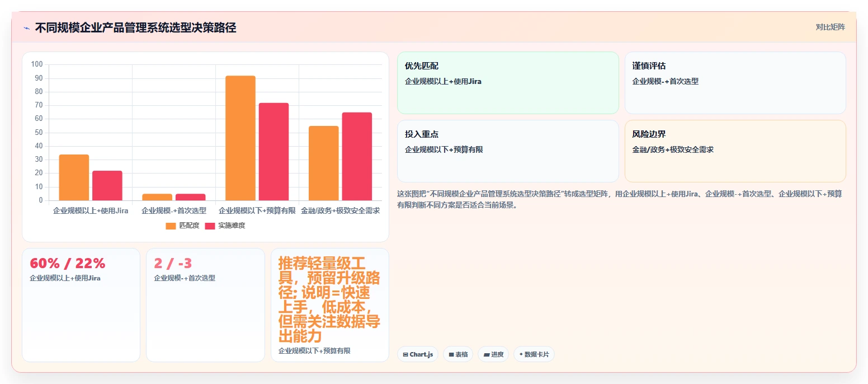868x384 pixels.
Task: Select the 优先匹配 matrix card title
Action: tap(422, 66)
